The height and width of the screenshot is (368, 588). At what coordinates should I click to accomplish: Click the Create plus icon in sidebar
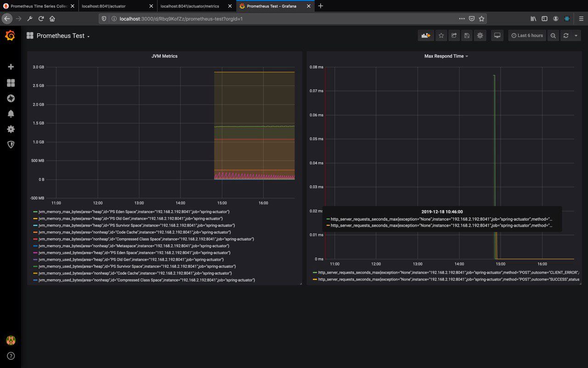coord(11,67)
